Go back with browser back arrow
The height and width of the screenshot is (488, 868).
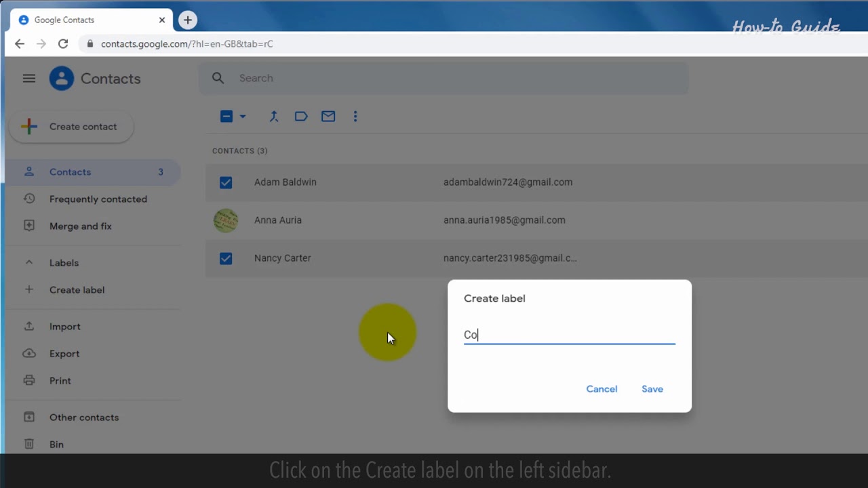pos(20,43)
